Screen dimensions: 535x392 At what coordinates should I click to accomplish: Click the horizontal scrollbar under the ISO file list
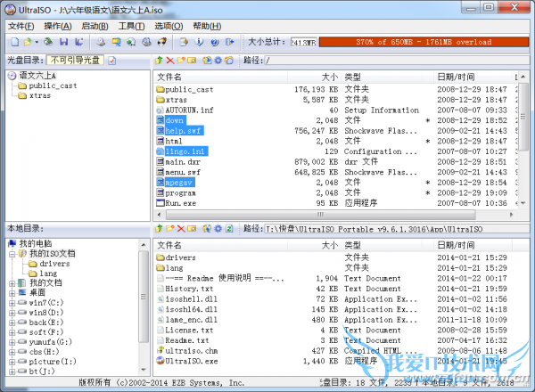[321, 215]
